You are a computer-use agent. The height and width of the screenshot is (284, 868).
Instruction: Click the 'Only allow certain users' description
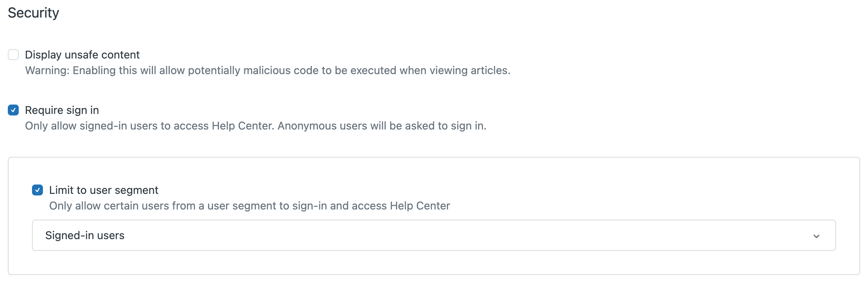(249, 206)
